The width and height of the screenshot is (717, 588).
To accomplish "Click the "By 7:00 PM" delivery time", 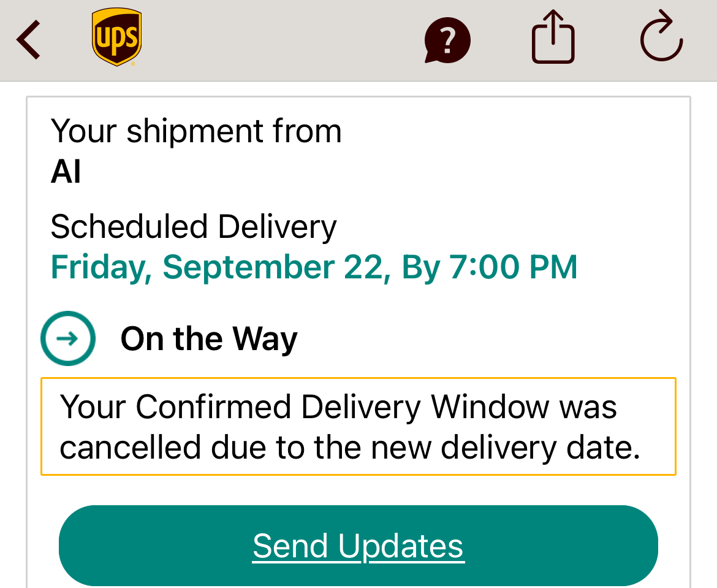I will click(489, 267).
